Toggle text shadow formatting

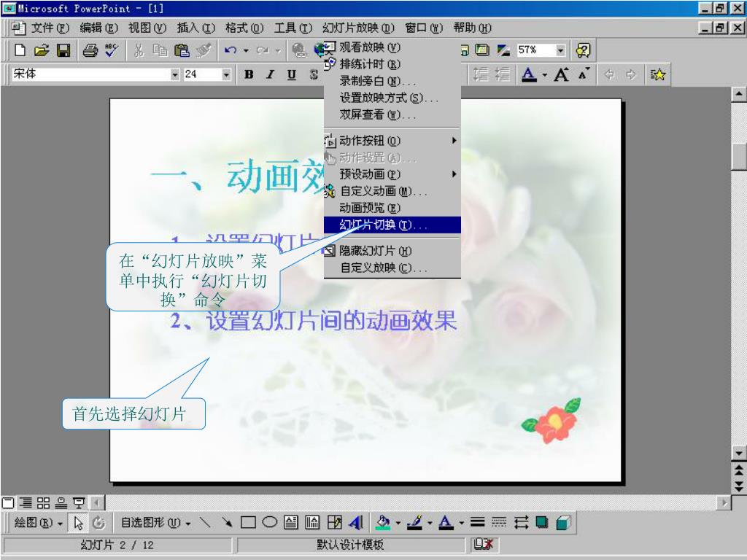click(314, 74)
